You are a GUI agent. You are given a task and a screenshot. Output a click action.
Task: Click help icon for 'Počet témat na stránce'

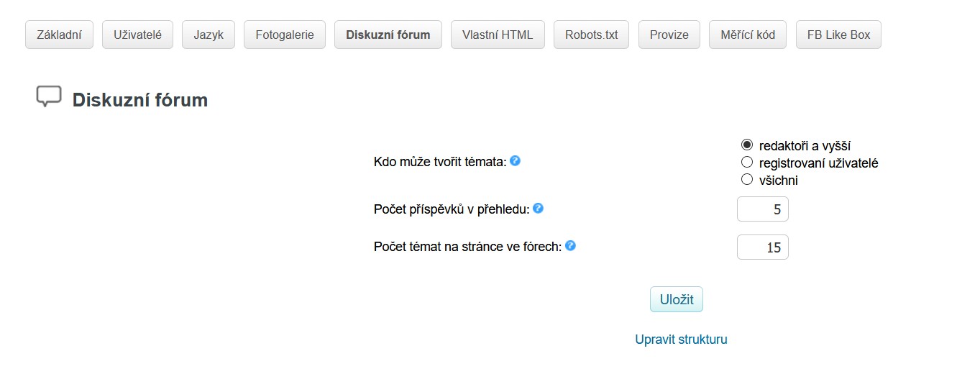(x=570, y=246)
